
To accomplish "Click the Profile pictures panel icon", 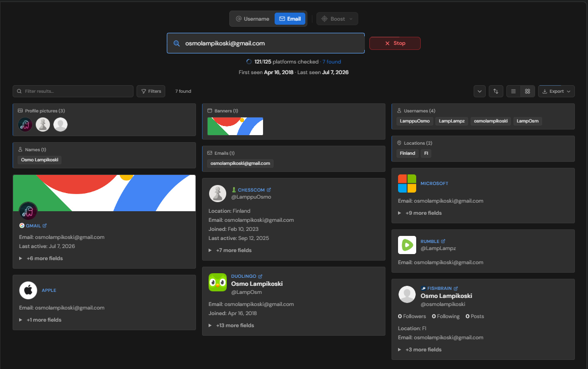I will click(x=20, y=110).
